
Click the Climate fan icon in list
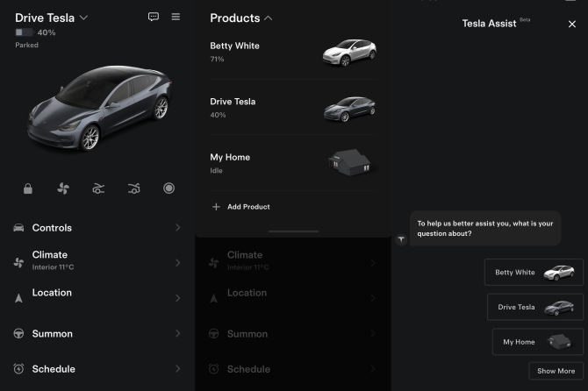pyautogui.click(x=18, y=261)
